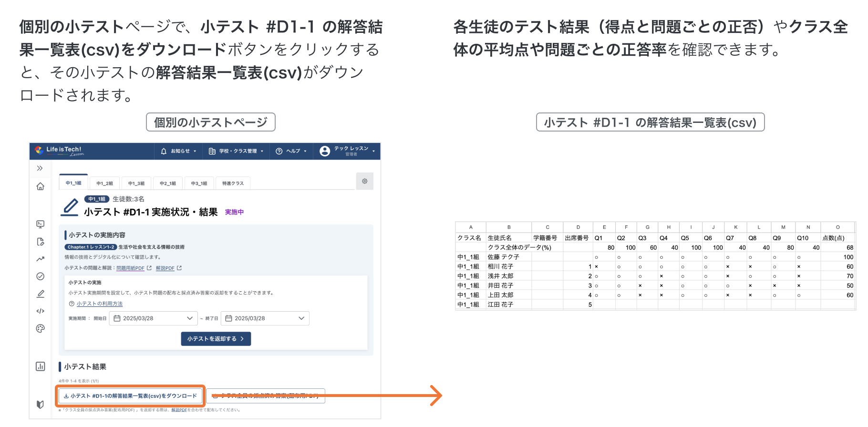This screenshot has height=427, width=868.
Task: Switch to the 中1_2組 class tab
Action: coord(104,183)
